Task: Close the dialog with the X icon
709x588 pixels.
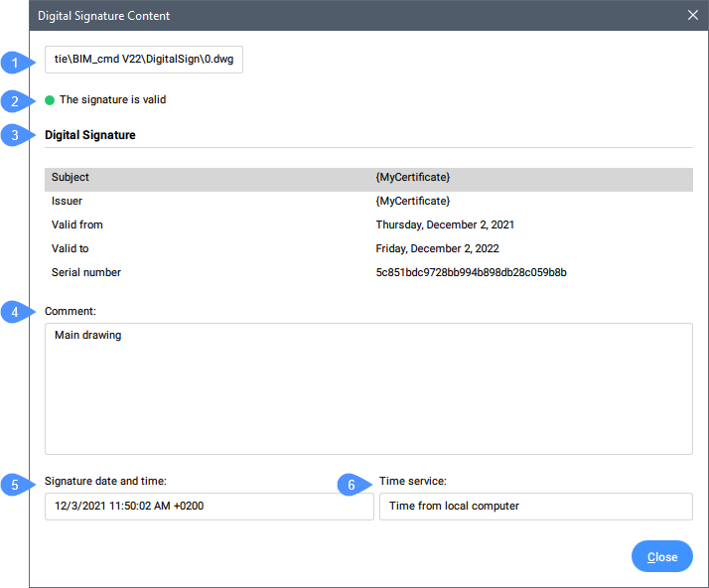Action: (x=693, y=15)
